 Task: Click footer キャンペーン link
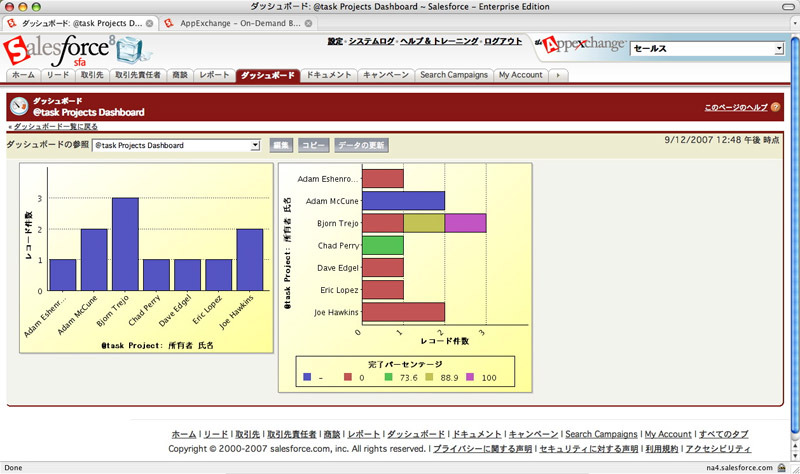pyautogui.click(x=533, y=434)
